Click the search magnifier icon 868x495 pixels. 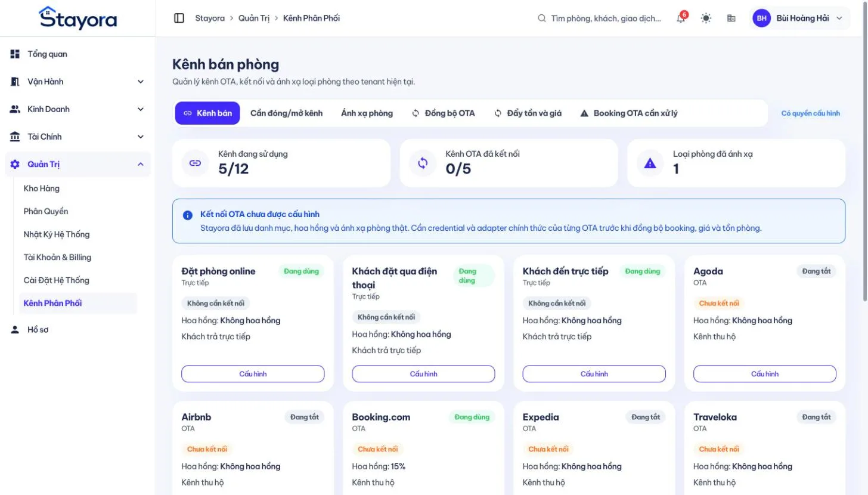(x=542, y=18)
